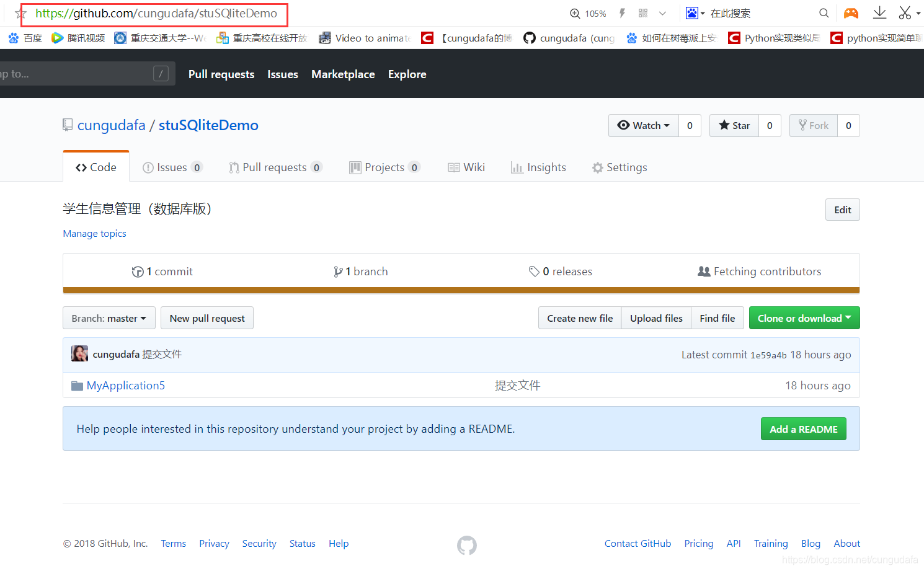
Task: Click the scissors screenshot tool icon
Action: pos(905,13)
